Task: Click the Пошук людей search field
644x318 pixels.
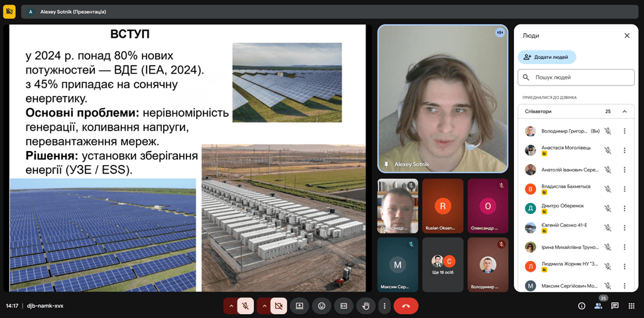Action: (x=576, y=78)
